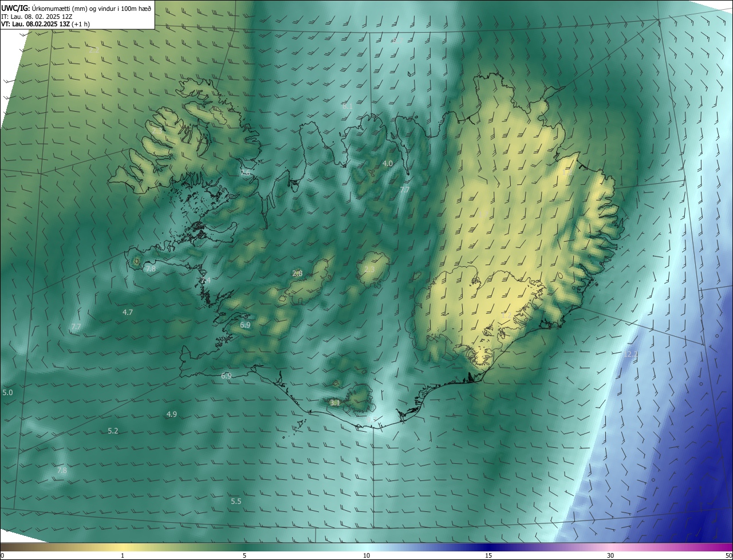733x560 pixels.
Task: Click the 2.8 value label on the map
Action: point(297,274)
